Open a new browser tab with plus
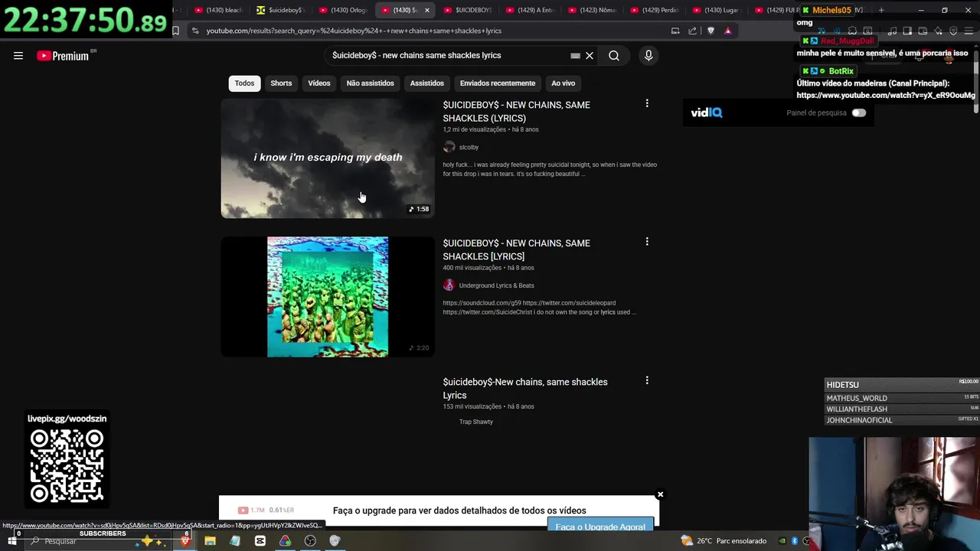The image size is (980, 551). [881, 10]
